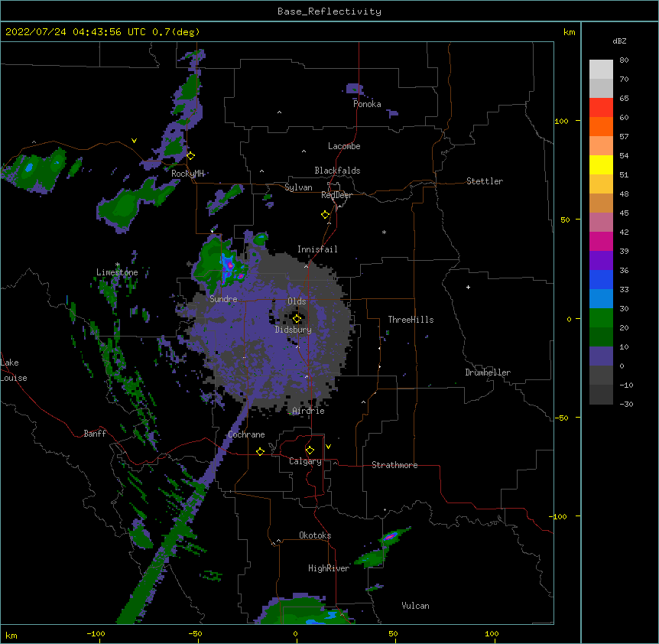Click the Sundre label
The height and width of the screenshot is (644, 659).
click(223, 299)
